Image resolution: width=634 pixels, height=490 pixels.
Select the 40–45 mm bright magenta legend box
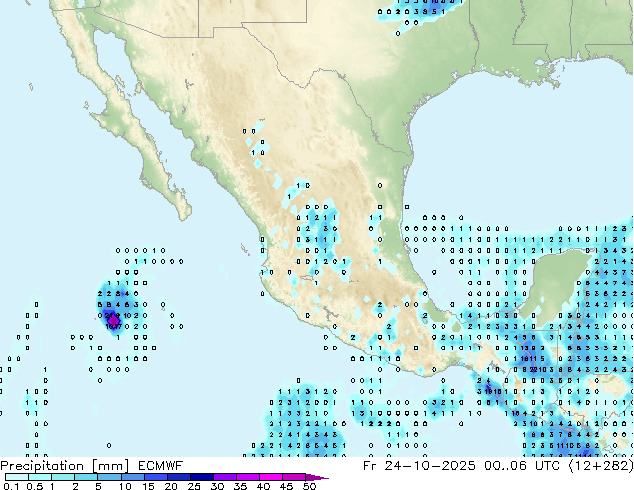(x=271, y=477)
